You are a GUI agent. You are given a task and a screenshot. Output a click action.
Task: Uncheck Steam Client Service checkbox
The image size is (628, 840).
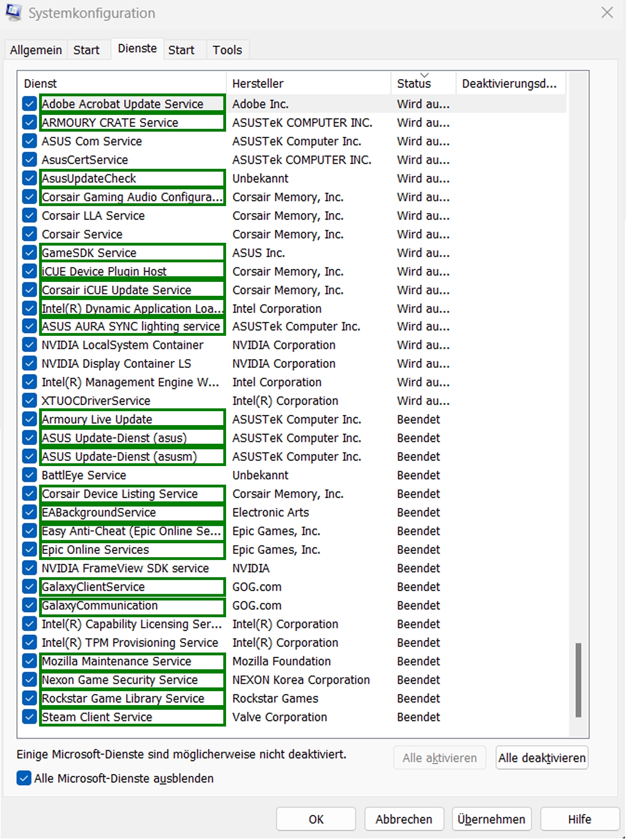click(29, 717)
